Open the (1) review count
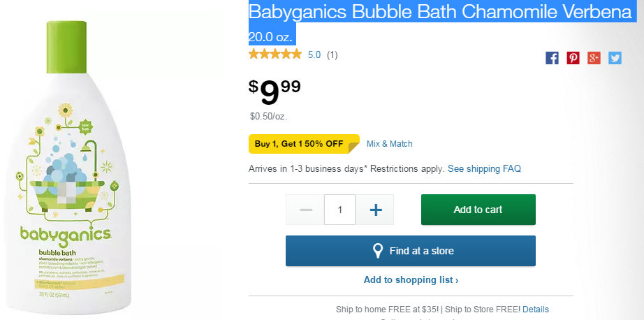The width and height of the screenshot is (644, 320). pos(332,54)
